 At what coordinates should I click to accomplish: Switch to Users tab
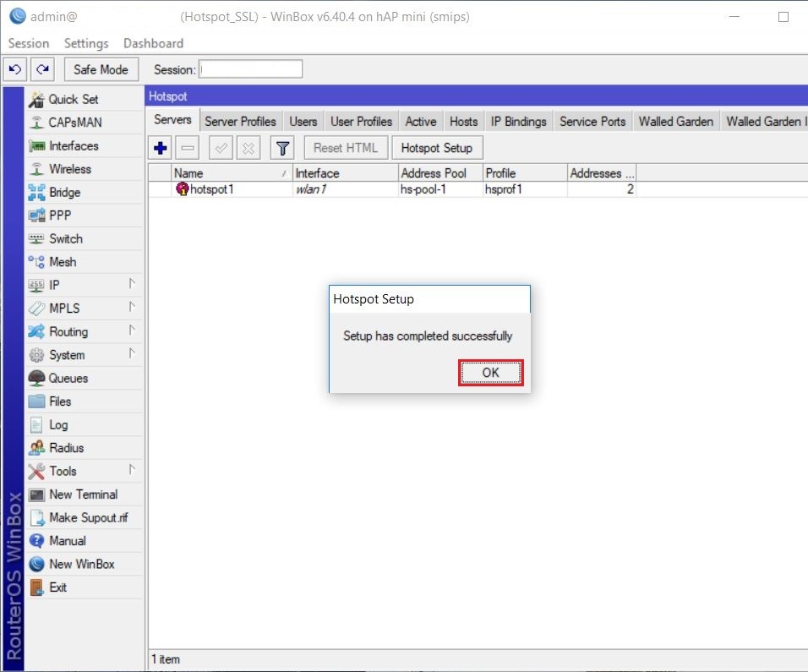click(x=303, y=122)
